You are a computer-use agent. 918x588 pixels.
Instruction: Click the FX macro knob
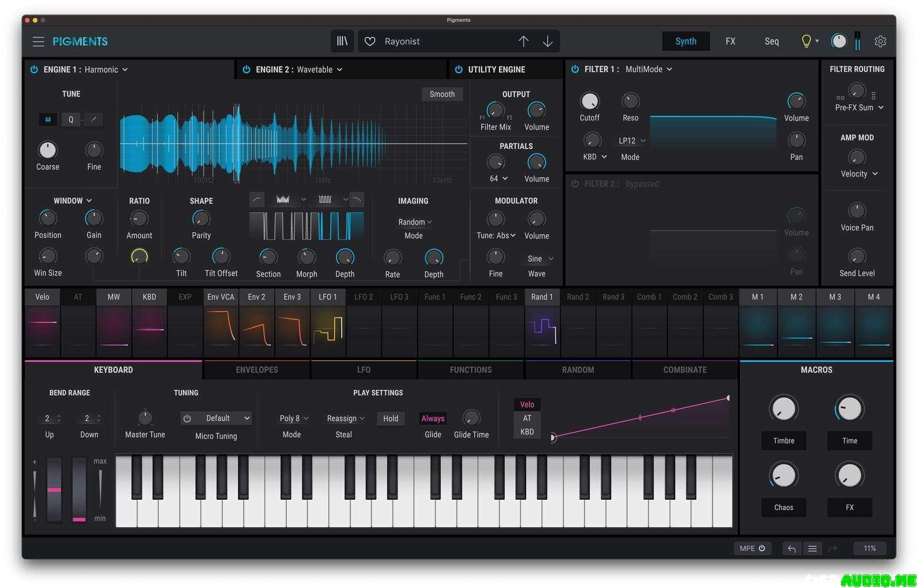(x=849, y=476)
